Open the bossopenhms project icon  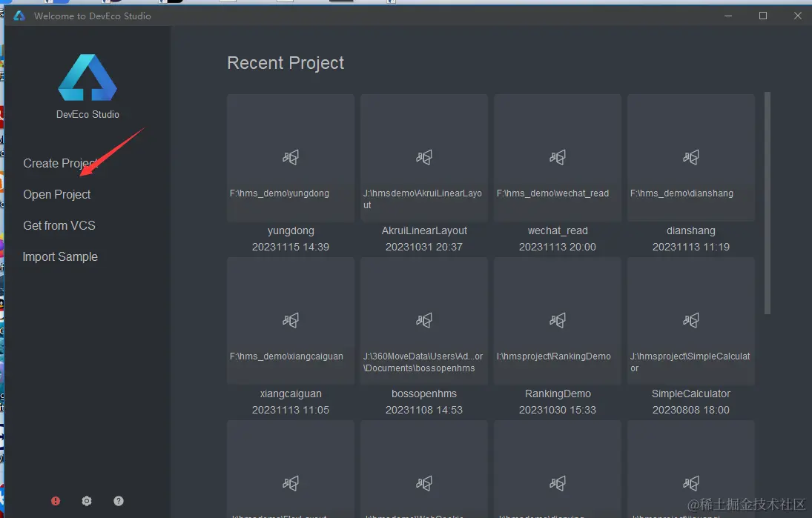tap(424, 320)
